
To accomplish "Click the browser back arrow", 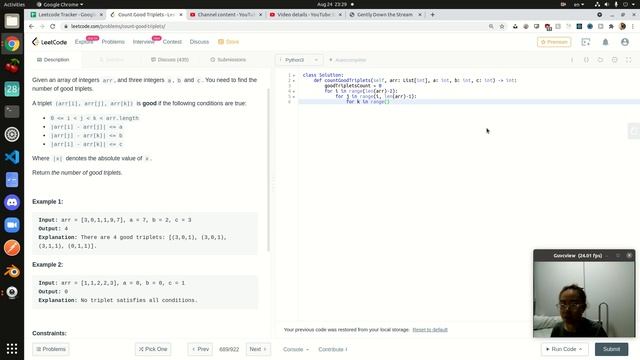I will [31, 26].
